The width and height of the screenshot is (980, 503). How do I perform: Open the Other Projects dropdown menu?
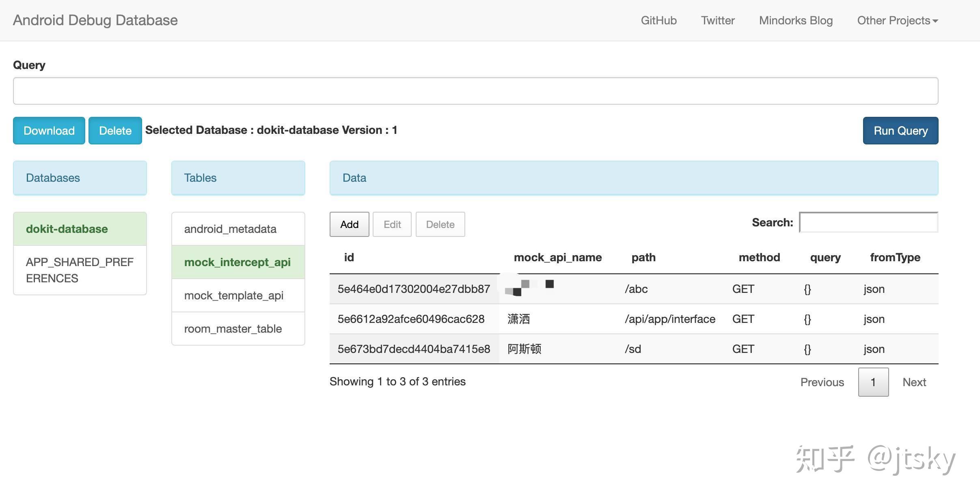897,20
